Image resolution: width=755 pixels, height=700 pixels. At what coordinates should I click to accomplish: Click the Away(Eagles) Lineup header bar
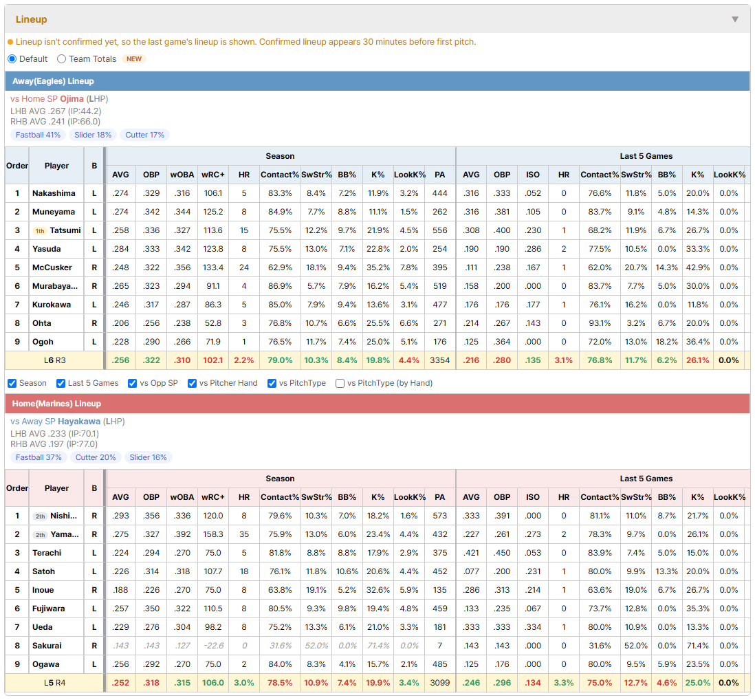(377, 81)
